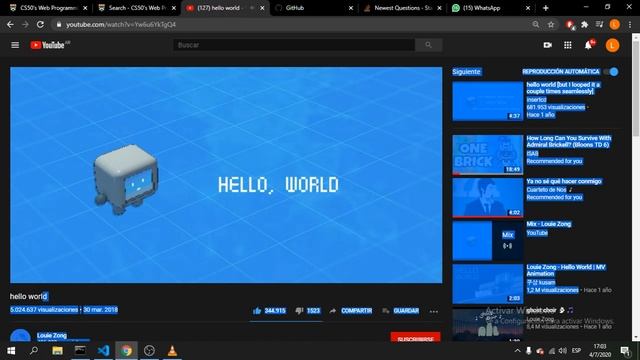Open the media control icon in Chrome toolbar
Image resolution: width=640 pixels, height=360 pixels.
coord(599,24)
